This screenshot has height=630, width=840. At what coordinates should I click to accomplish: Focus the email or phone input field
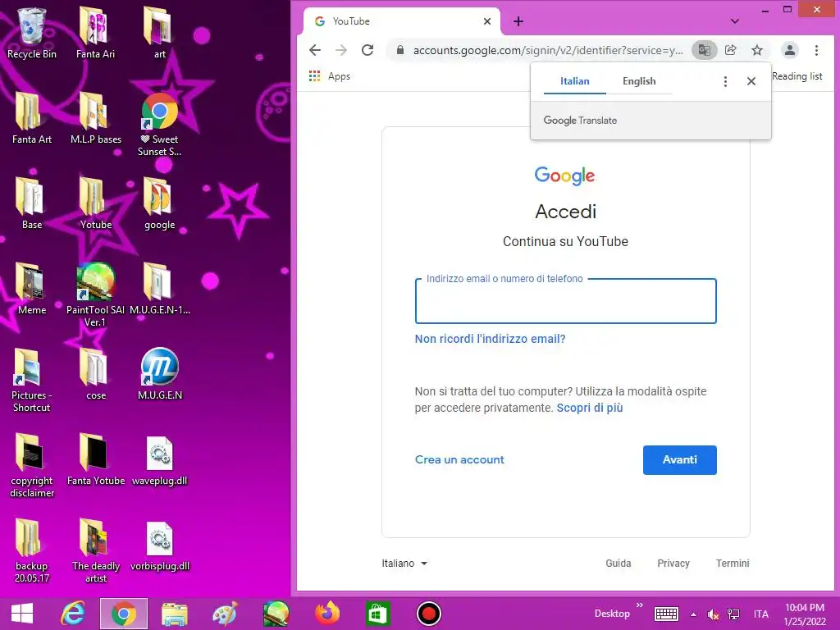point(566,301)
